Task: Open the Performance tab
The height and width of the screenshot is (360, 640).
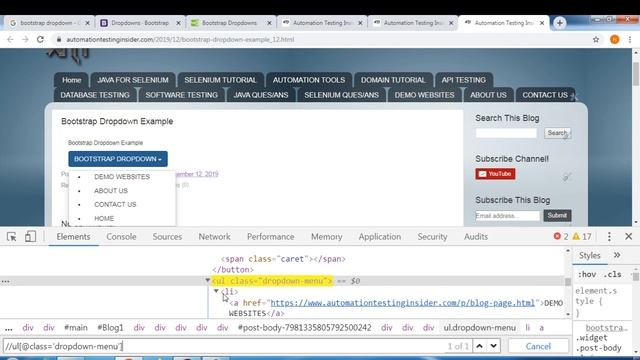Action: pyautogui.click(x=271, y=237)
